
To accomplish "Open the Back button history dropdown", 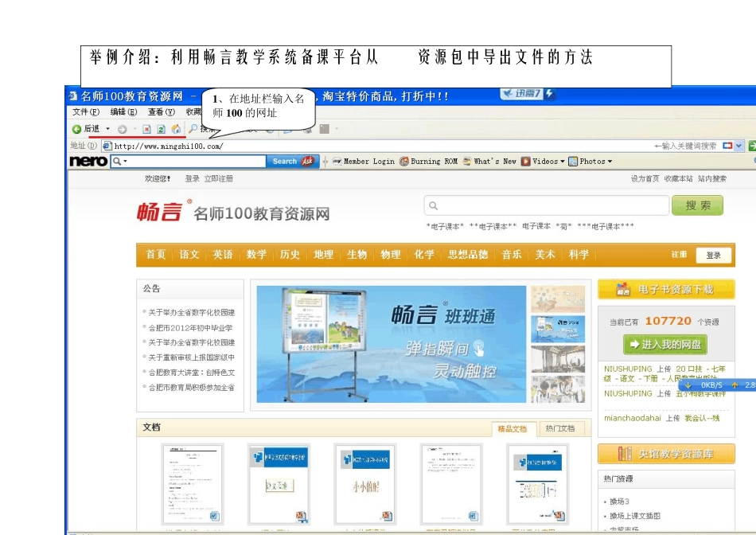I will click(107, 129).
